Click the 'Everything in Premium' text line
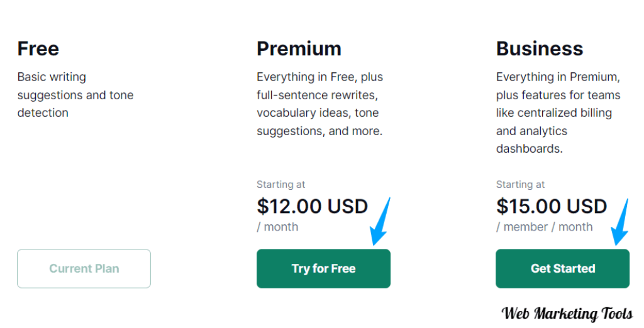 (x=558, y=77)
